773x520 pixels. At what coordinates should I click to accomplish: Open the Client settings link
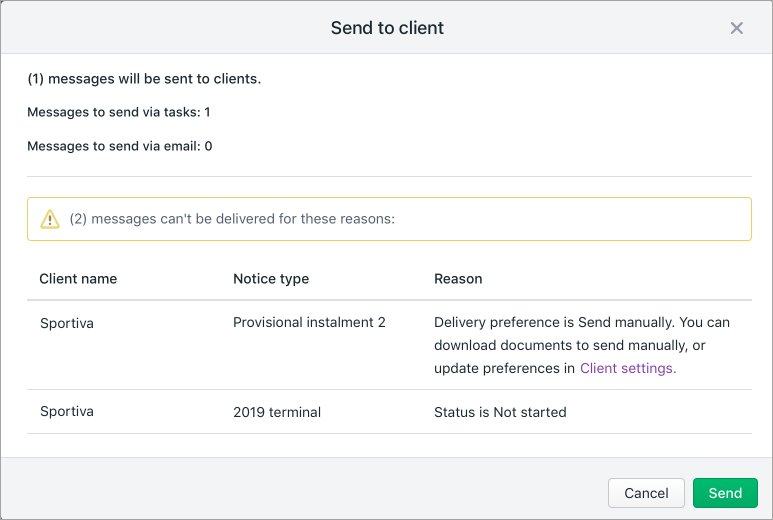pos(628,368)
